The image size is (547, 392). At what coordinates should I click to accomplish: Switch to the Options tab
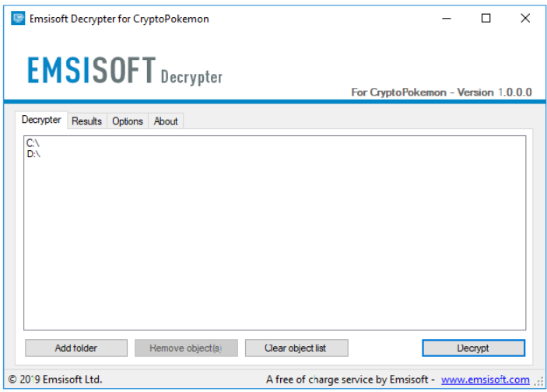tap(128, 121)
